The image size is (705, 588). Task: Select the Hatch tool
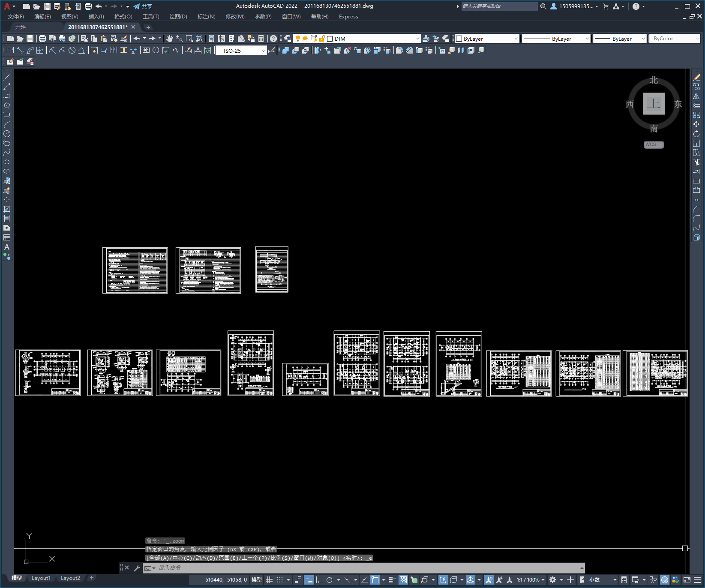[x=7, y=209]
